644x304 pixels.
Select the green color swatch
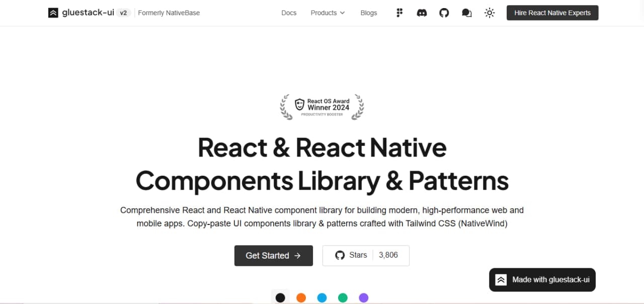(x=343, y=297)
